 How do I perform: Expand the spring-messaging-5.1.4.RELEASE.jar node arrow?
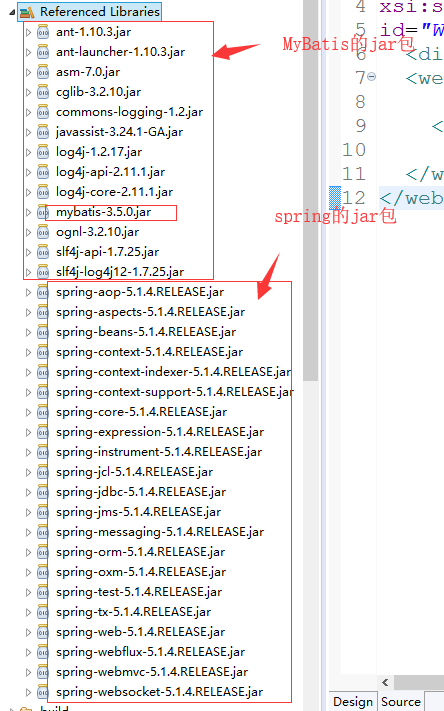coord(28,532)
